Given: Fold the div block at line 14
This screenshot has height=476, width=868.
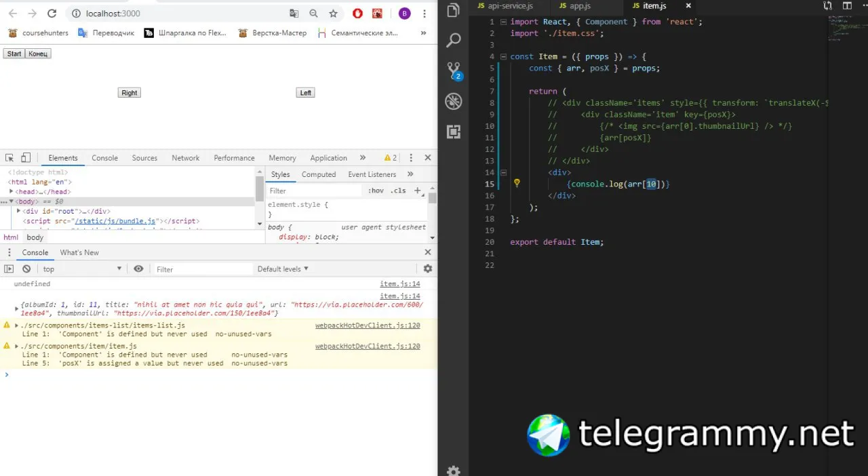Looking at the screenshot, I should [x=503, y=172].
